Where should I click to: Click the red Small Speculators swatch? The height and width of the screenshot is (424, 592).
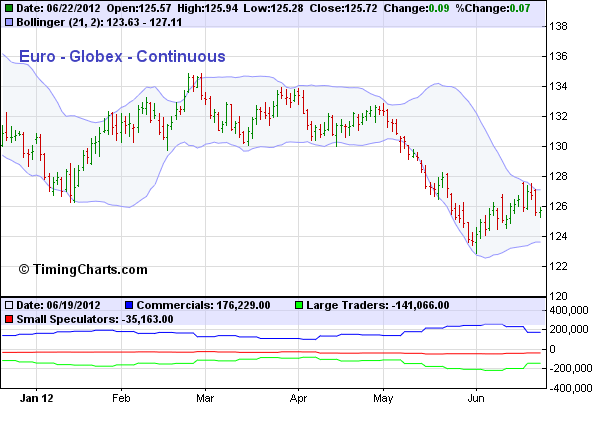click(9, 319)
